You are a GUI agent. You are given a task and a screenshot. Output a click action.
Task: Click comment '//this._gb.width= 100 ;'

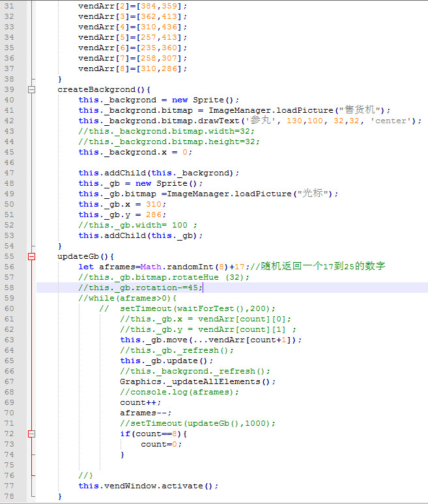(x=137, y=226)
